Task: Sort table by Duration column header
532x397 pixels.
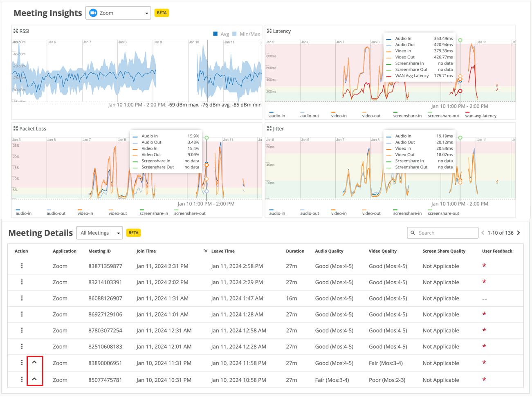Action: pos(295,251)
